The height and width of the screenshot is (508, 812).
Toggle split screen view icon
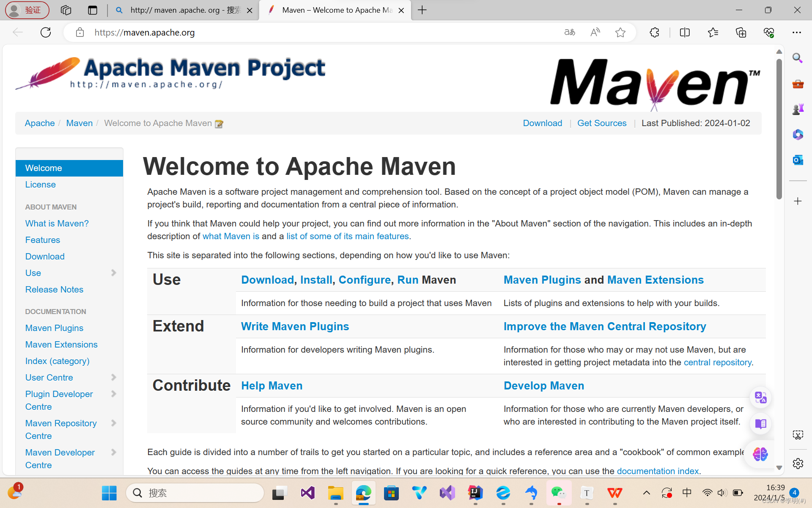pyautogui.click(x=685, y=33)
